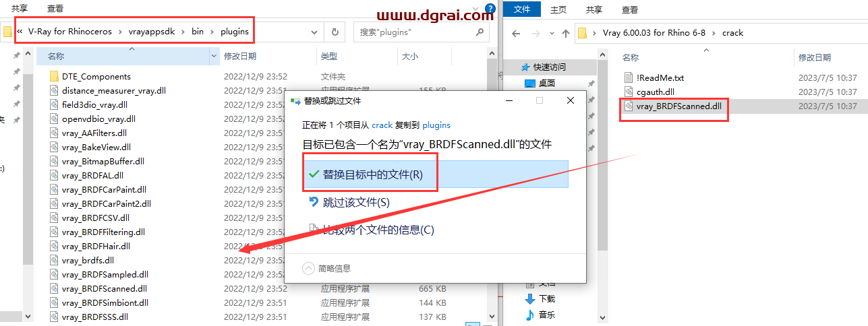
Task: Click the 'vrayappsdk' breadcrumb segment
Action: click(151, 32)
